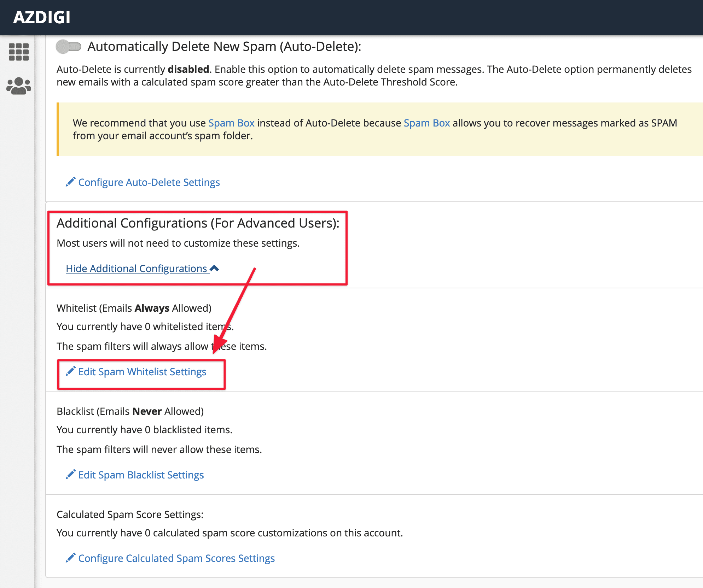The height and width of the screenshot is (588, 703).
Task: Open Edit Spam Whitelist Settings
Action: point(142,372)
